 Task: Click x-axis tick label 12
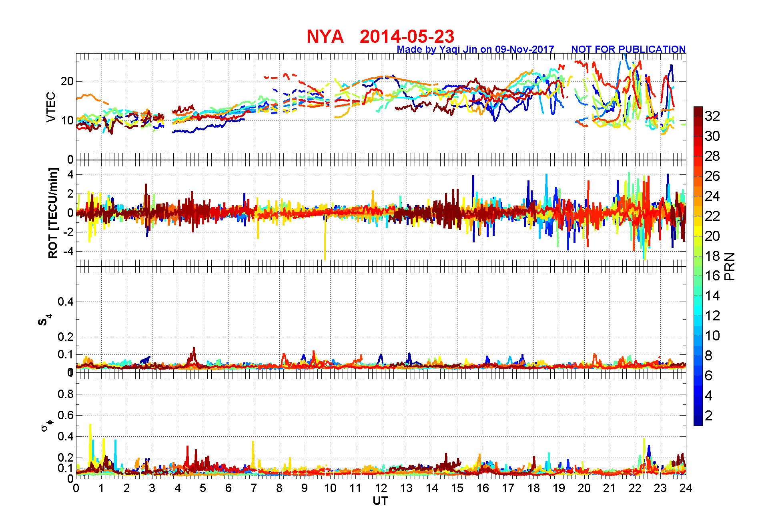381,488
